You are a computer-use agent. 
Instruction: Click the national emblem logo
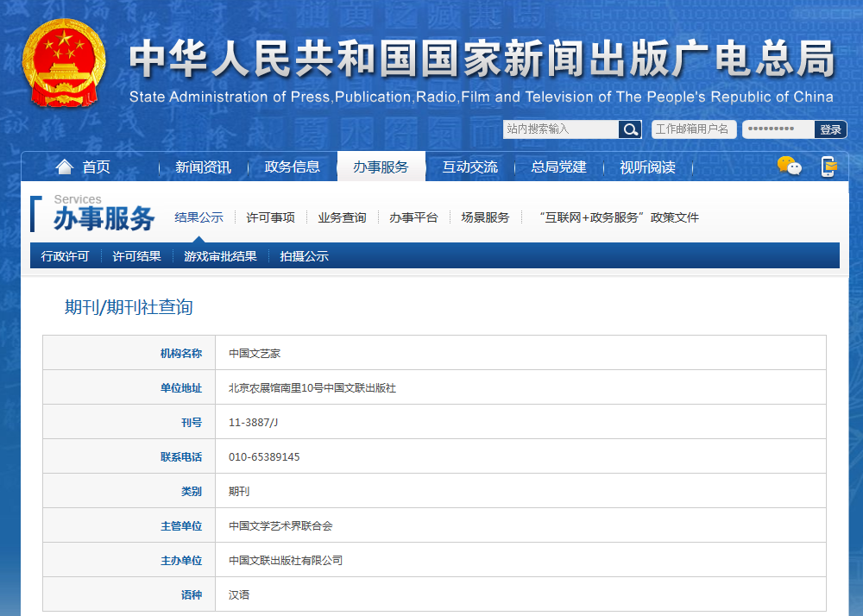click(63, 61)
